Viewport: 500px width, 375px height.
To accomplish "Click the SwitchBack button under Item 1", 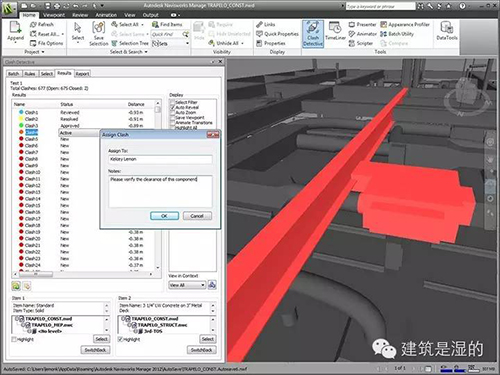I will [95, 350].
